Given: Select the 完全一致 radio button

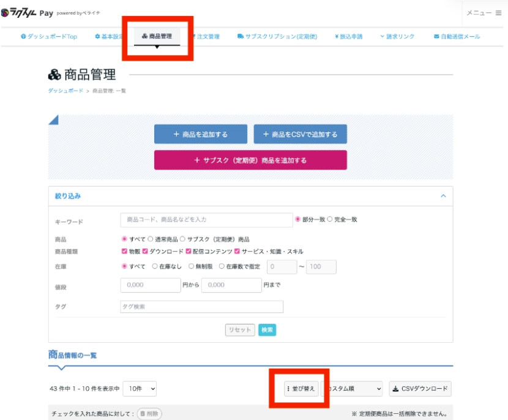Looking at the screenshot, I should click(x=329, y=219).
